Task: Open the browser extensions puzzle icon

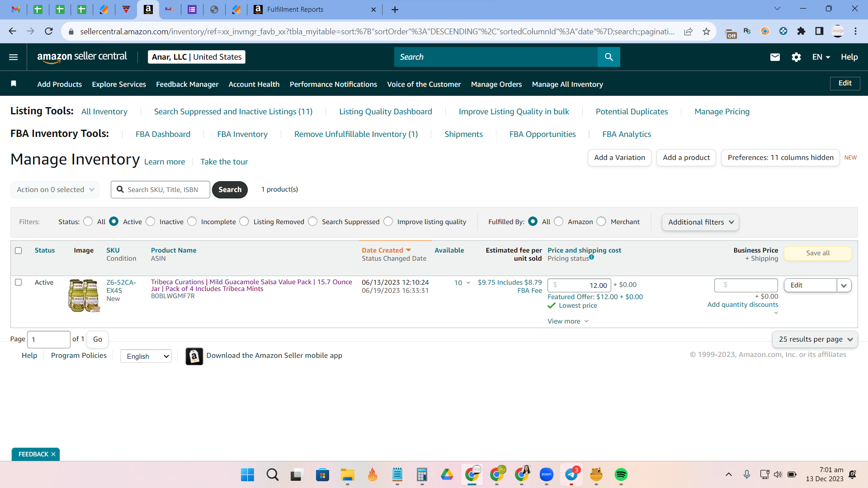Action: [x=801, y=31]
